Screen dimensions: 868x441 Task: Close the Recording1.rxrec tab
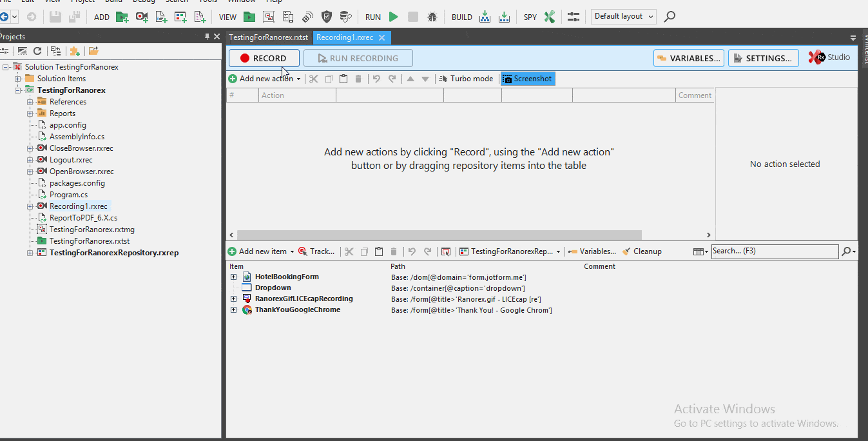[382, 37]
